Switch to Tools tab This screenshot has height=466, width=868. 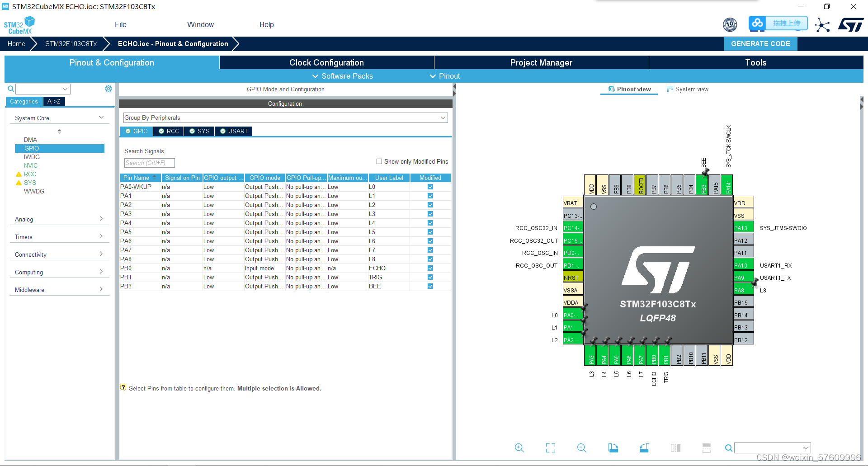click(756, 62)
